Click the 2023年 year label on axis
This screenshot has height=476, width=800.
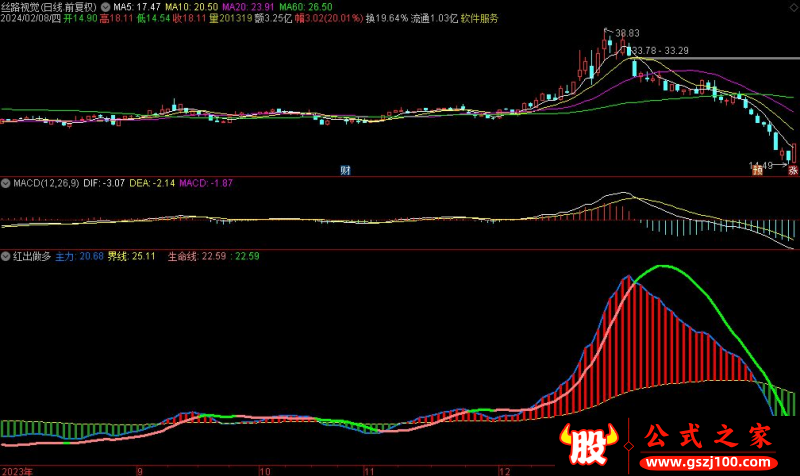coord(18,468)
